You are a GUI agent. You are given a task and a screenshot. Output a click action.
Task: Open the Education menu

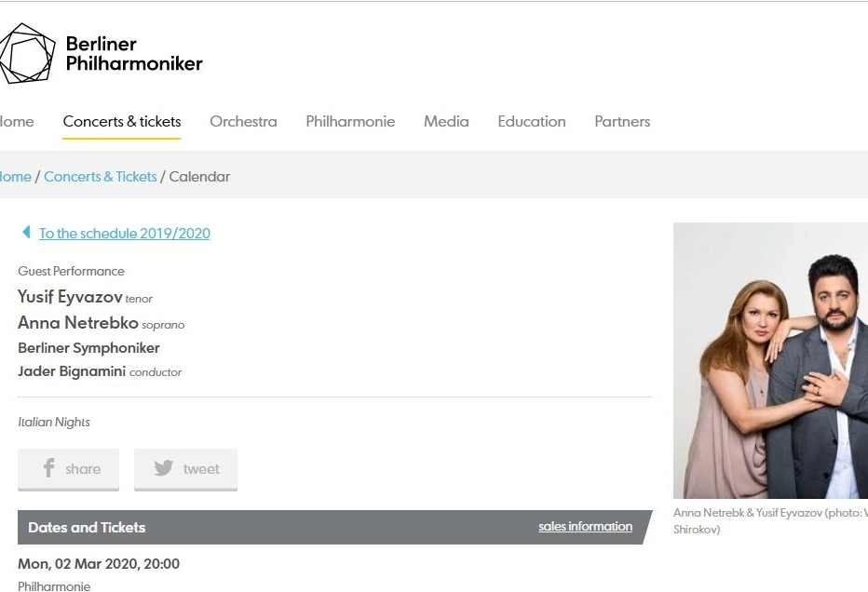(x=532, y=122)
